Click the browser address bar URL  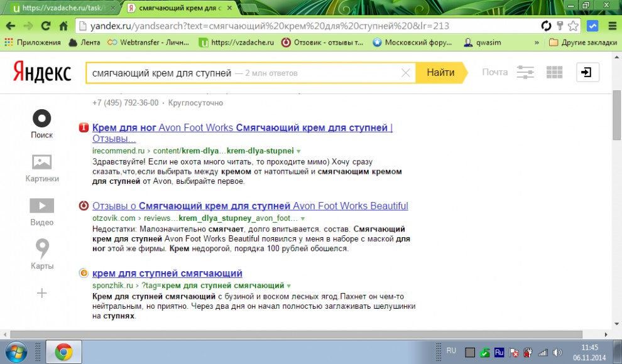(270, 26)
